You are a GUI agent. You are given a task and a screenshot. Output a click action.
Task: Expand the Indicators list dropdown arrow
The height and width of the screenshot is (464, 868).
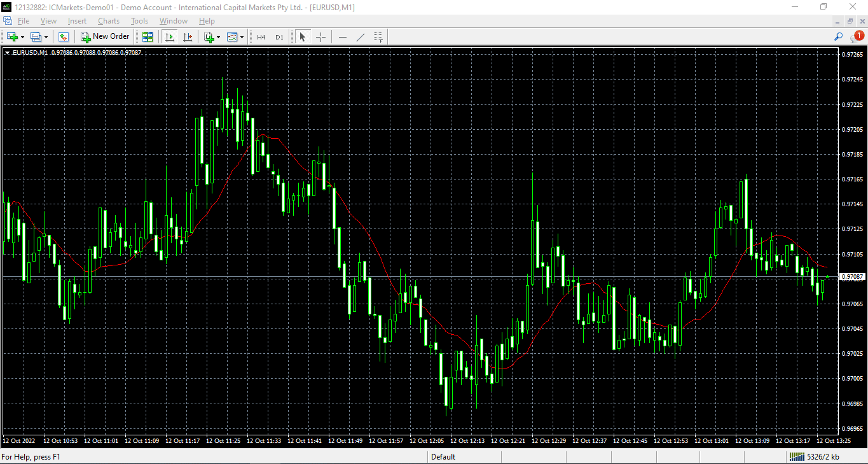[219, 37]
